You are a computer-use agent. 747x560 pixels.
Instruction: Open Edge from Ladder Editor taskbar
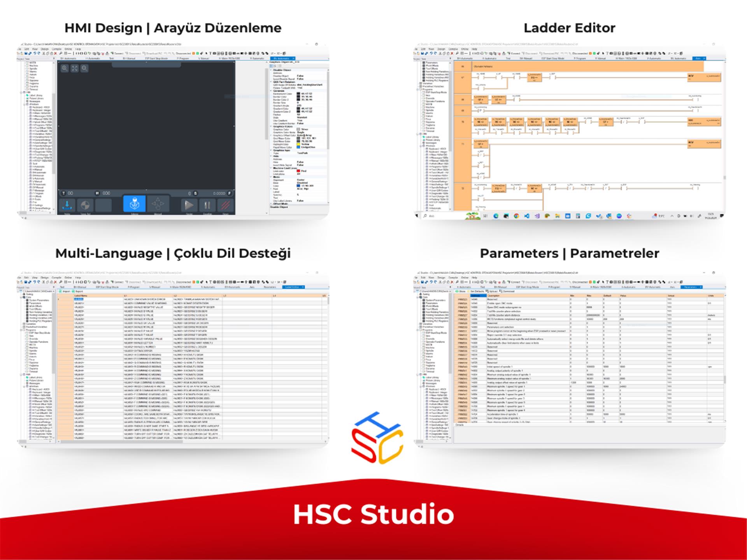(x=496, y=216)
